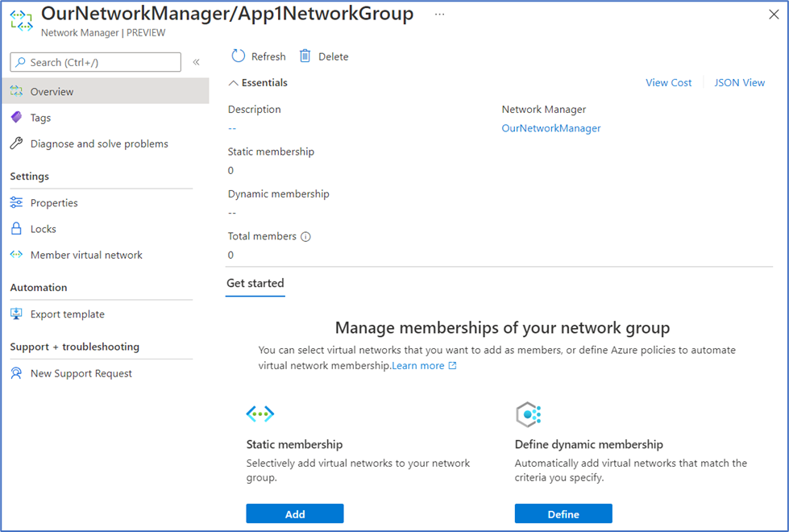Click the Locks padlock icon

pos(16,229)
